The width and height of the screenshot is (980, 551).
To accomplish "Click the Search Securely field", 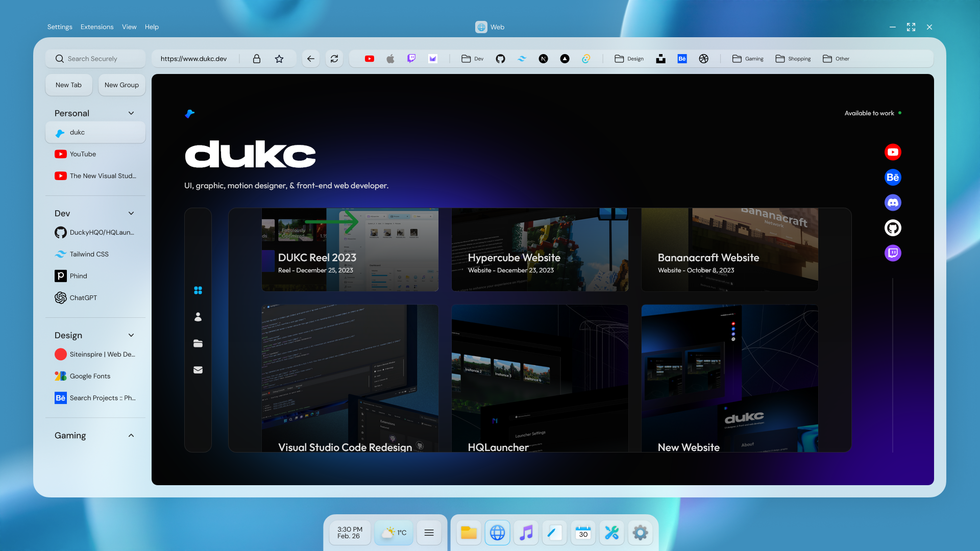I will click(95, 59).
